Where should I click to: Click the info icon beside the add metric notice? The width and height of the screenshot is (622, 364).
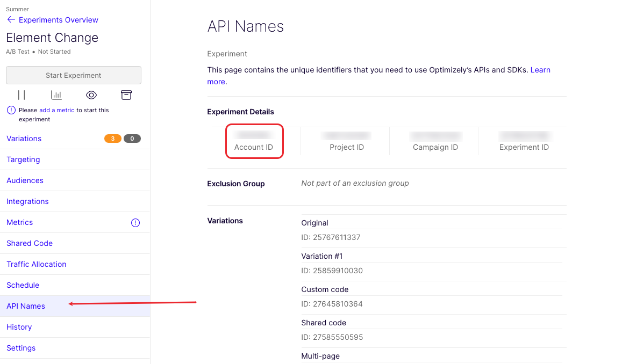(x=11, y=110)
